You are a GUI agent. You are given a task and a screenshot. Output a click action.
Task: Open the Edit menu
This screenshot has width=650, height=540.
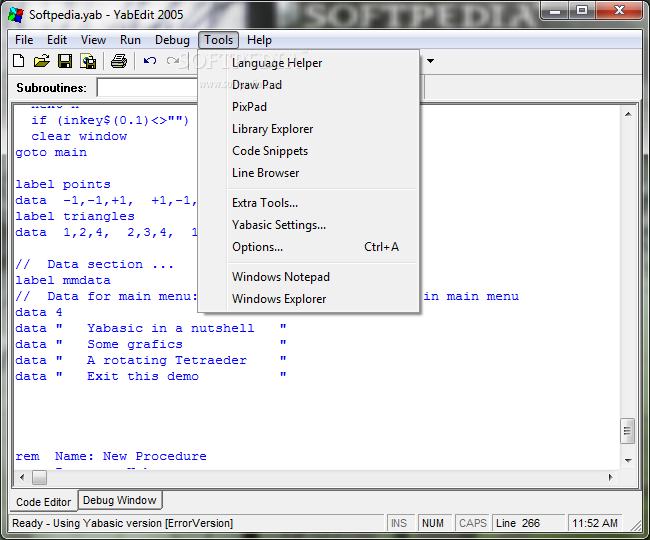tap(57, 40)
